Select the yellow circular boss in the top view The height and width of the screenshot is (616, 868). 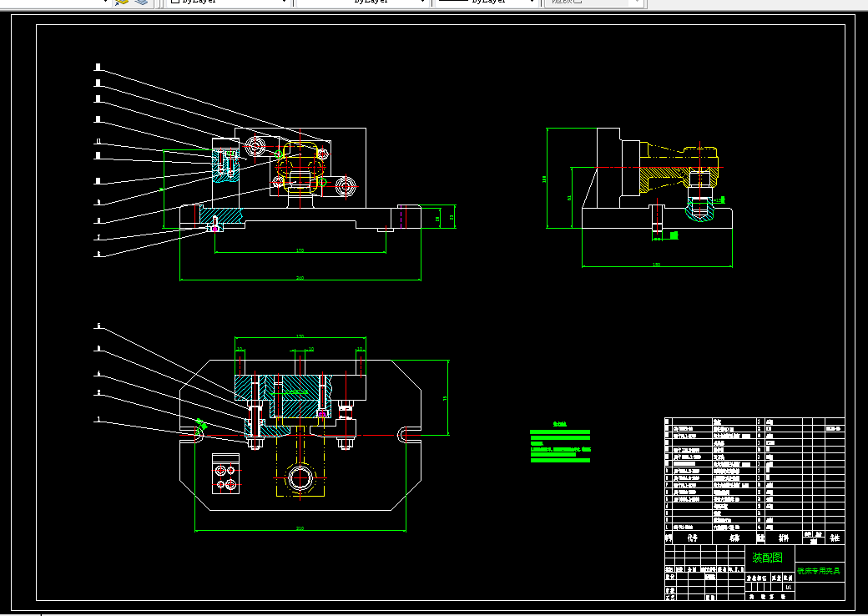click(300, 477)
